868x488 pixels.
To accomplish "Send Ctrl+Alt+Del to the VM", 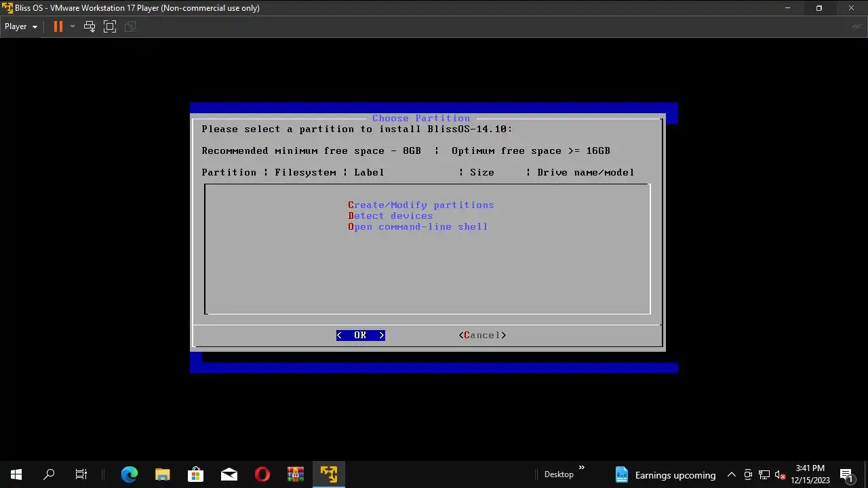I will pyautogui.click(x=90, y=26).
